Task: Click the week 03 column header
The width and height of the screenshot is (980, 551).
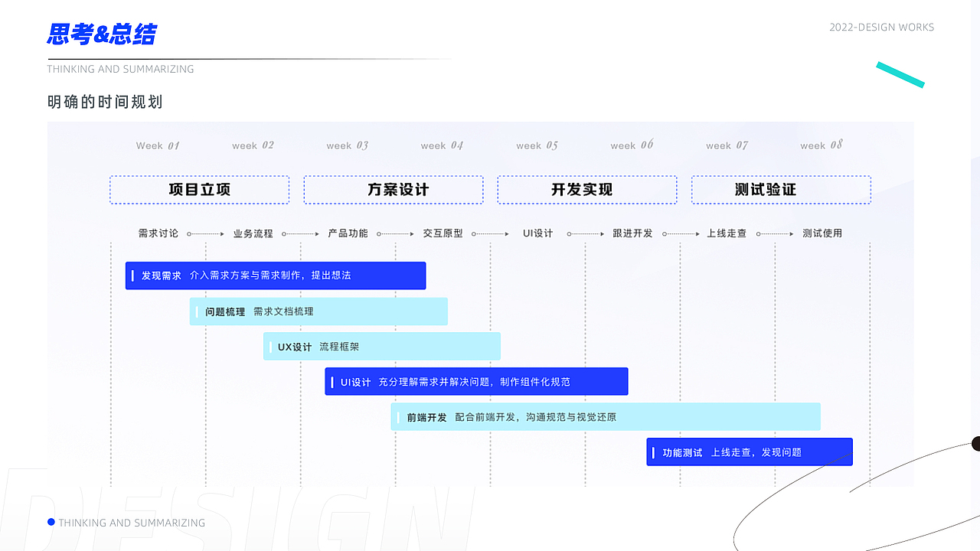Action: (348, 145)
